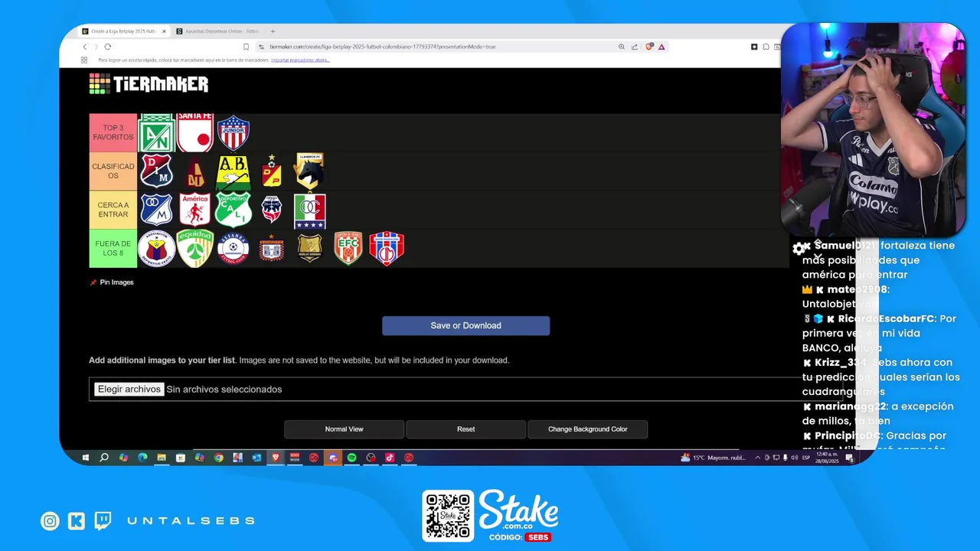Click the Equidad team logo
Viewport: 980px width, 551px height.
(194, 248)
